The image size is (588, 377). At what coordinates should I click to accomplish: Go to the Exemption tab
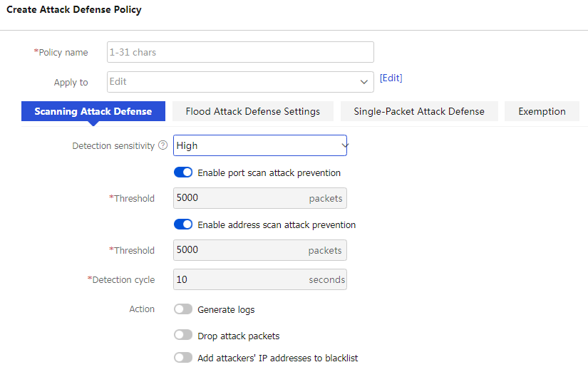(x=542, y=111)
